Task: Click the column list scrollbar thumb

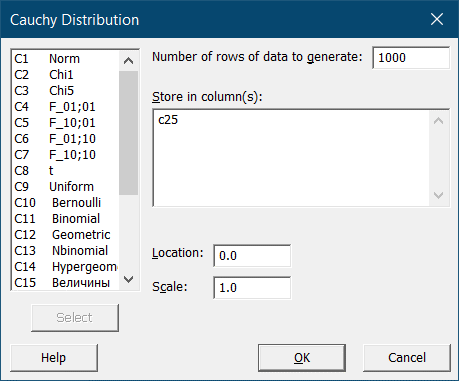Action: pos(128,133)
